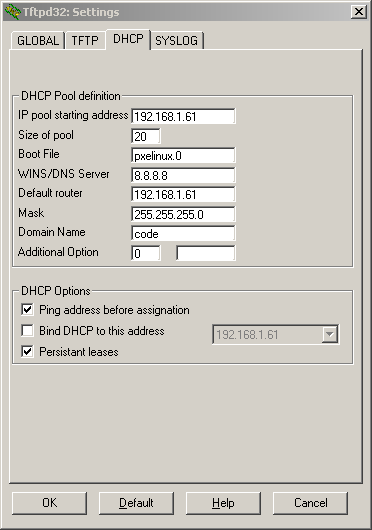
Task: Focus the IP pool starting address field
Action: pos(183,116)
